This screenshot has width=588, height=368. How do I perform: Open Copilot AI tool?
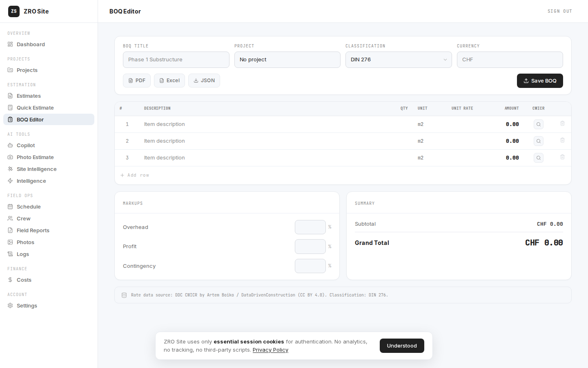pyautogui.click(x=49, y=145)
